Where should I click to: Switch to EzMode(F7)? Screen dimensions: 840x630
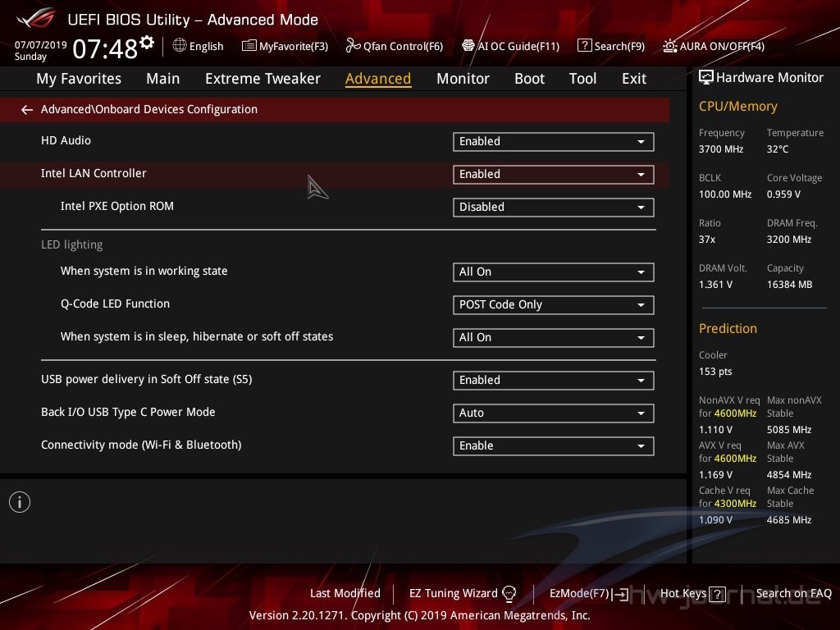point(580,594)
